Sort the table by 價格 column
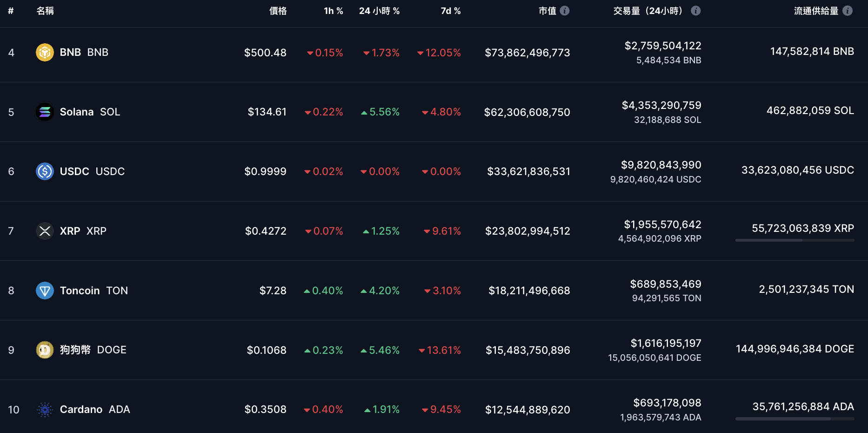Image resolution: width=868 pixels, height=433 pixels. [278, 11]
